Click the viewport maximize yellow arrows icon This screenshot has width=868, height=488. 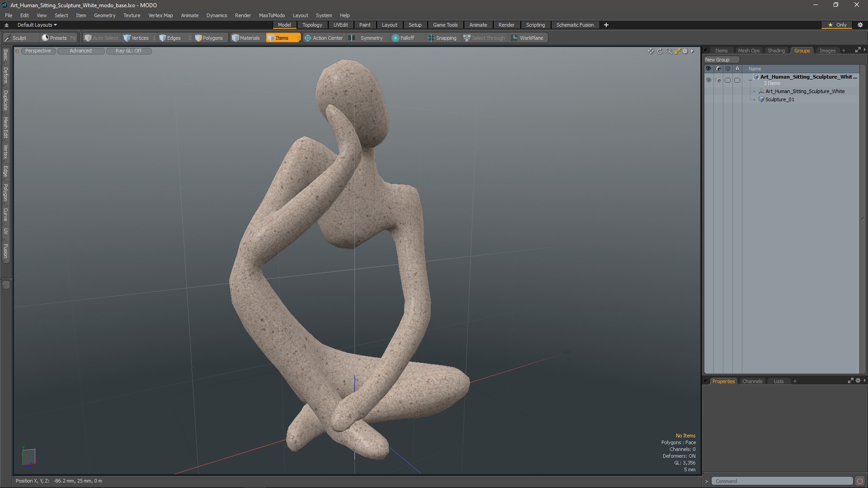[x=677, y=51]
